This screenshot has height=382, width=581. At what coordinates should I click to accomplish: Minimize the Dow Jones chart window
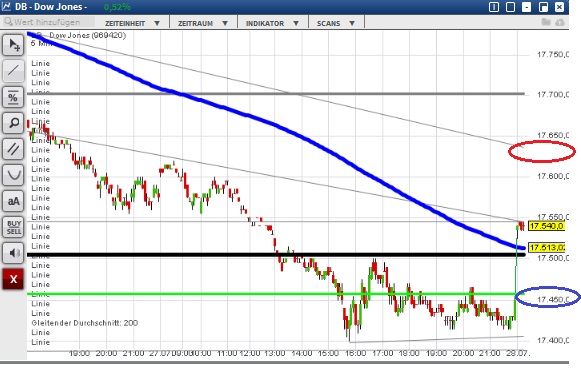tap(527, 7)
